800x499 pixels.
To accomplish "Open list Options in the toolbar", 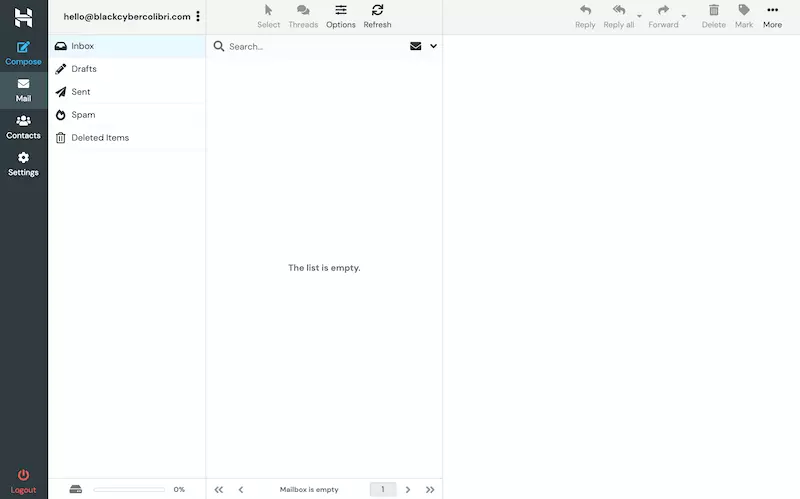I will [341, 17].
